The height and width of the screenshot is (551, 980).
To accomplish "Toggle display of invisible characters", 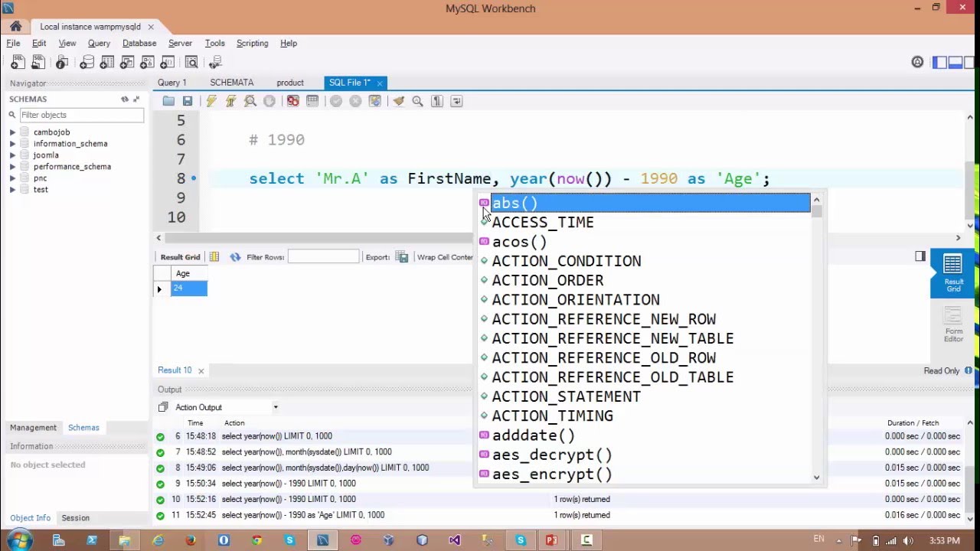I will point(437,101).
